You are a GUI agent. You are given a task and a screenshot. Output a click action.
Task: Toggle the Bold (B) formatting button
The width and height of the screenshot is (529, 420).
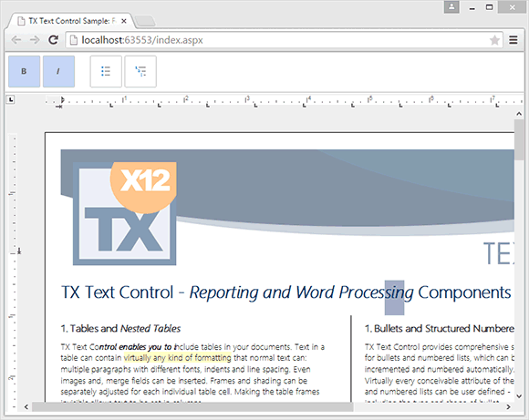[x=24, y=71]
